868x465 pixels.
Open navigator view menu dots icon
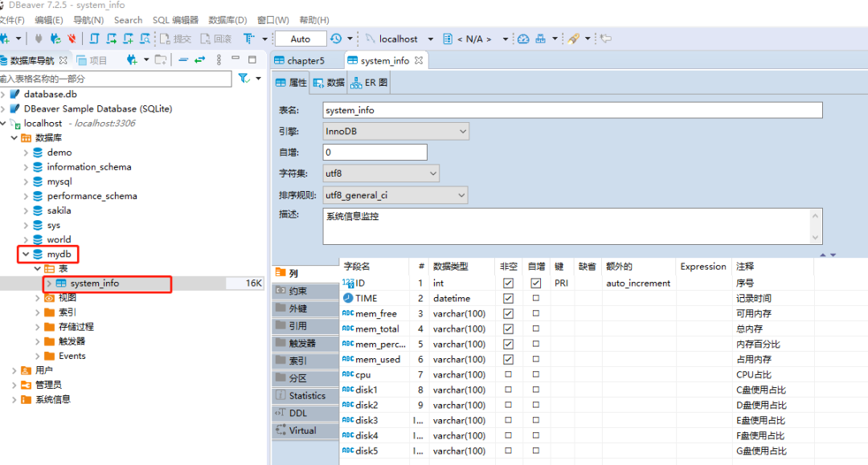(x=219, y=59)
